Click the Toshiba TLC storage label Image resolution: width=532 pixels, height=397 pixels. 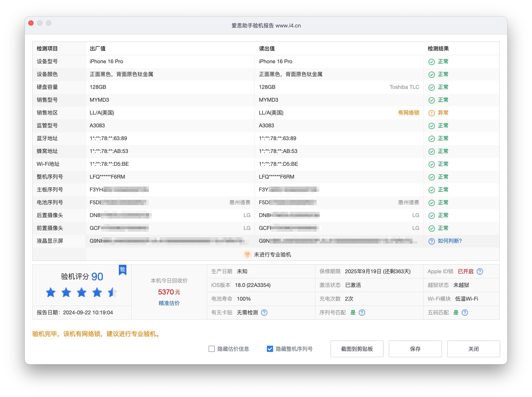click(404, 87)
